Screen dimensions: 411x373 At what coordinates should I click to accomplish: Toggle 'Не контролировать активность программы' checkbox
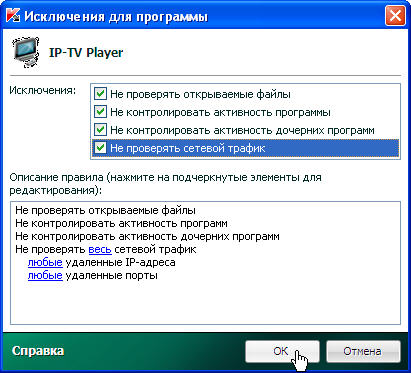(100, 112)
